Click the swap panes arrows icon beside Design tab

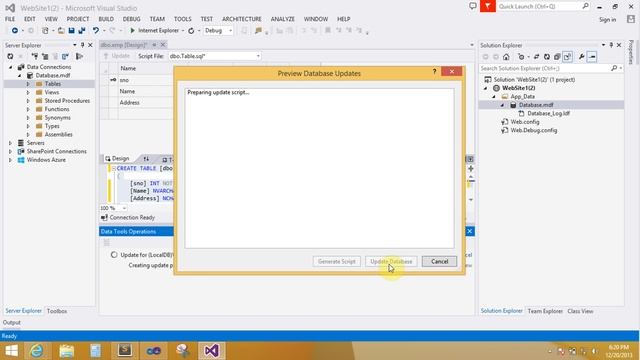pyautogui.click(x=146, y=159)
